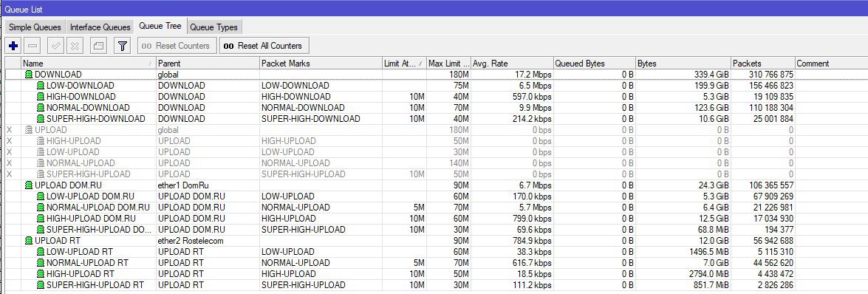Sort by the Avg. Rate column header

512,63
